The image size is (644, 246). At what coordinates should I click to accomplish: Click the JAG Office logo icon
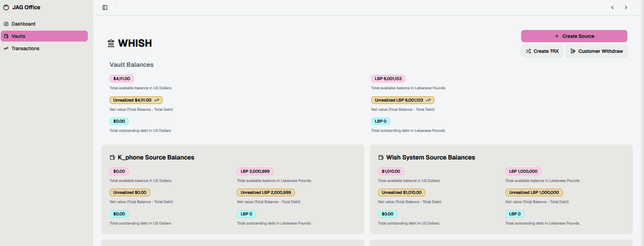pos(6,7)
